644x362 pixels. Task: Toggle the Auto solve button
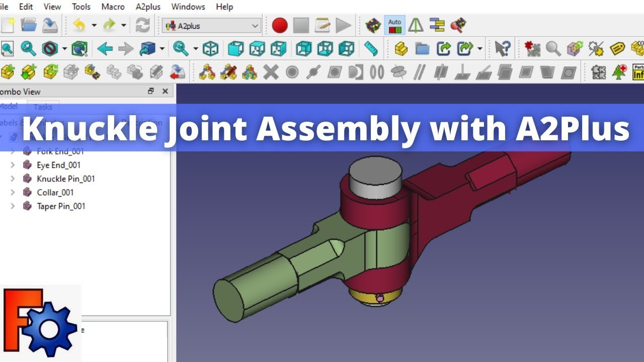pyautogui.click(x=394, y=25)
